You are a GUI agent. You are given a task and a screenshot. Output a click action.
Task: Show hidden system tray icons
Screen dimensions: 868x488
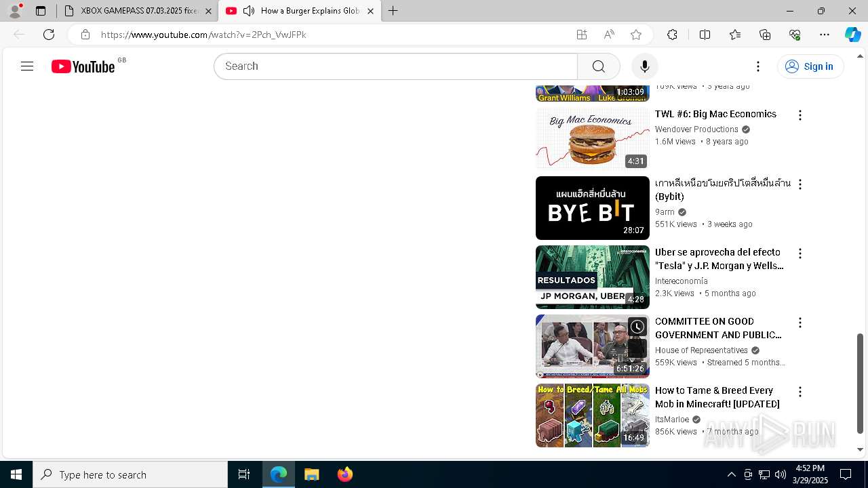point(732,474)
